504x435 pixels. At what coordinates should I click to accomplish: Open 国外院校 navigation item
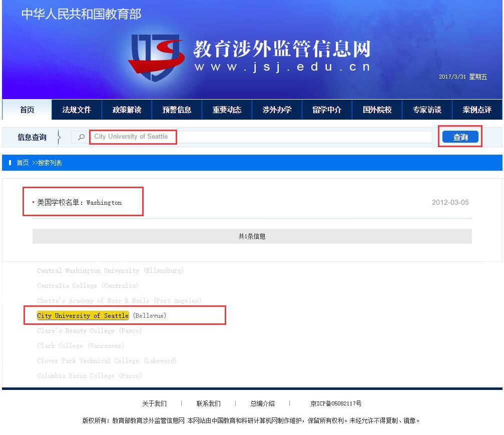coord(377,110)
